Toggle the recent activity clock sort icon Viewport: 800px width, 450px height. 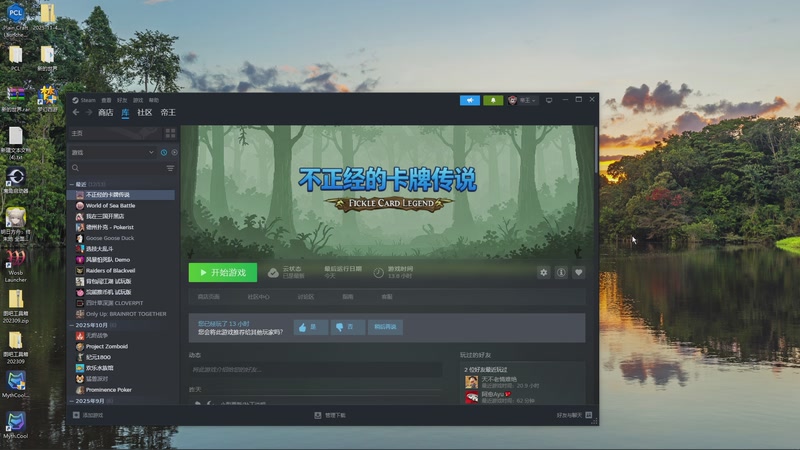coord(164,153)
